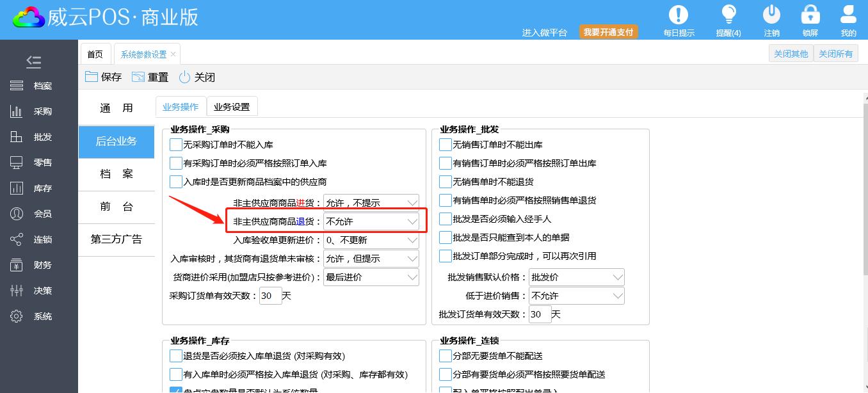Viewport: 868px width, 393px height.
Task: Click the 保存 toolbar button
Action: tap(103, 77)
